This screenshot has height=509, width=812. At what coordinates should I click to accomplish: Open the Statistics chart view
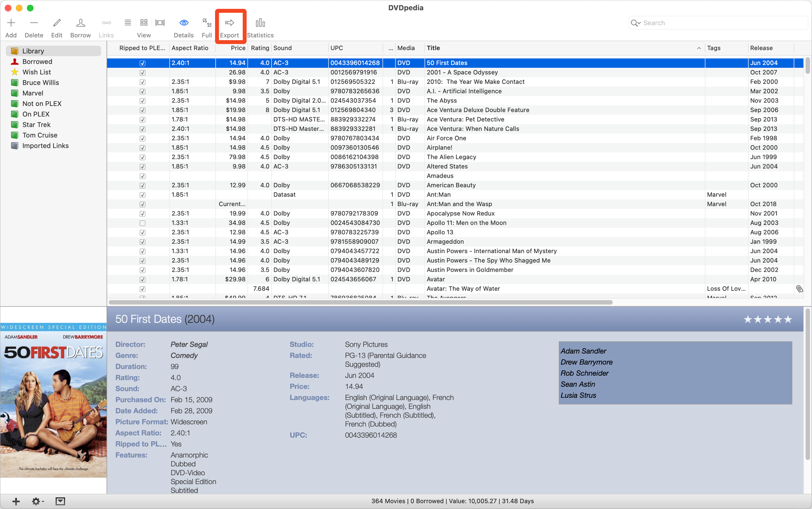pos(260,23)
